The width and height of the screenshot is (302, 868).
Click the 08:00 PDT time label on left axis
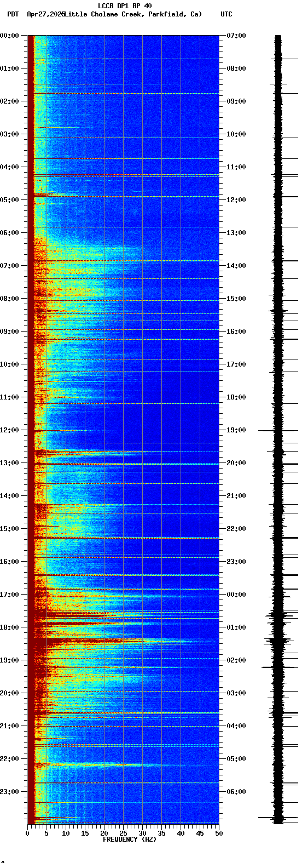pos(9,299)
